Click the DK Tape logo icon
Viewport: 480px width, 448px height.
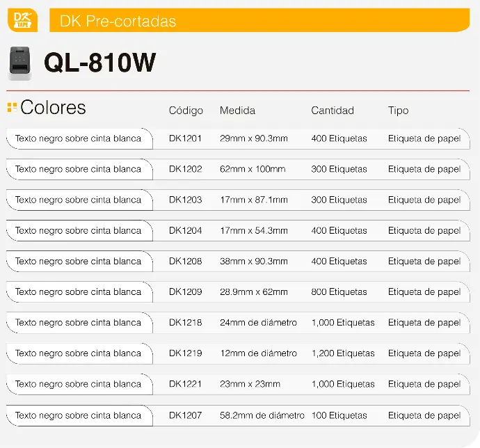pos(23,20)
